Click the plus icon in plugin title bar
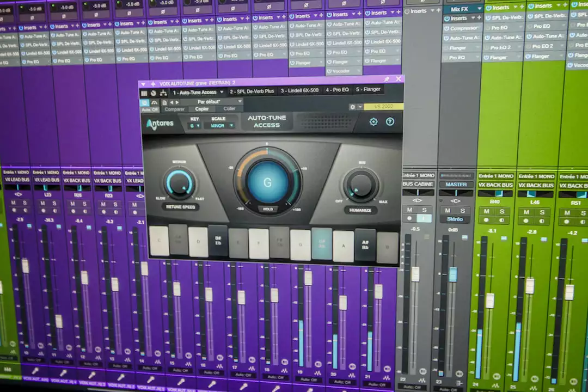588x392 pixels. (x=153, y=84)
